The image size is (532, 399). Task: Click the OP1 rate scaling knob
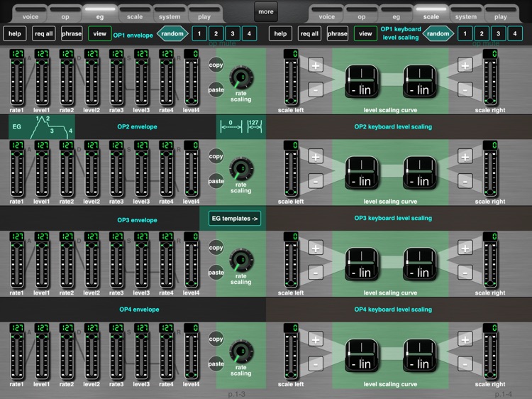(x=241, y=77)
